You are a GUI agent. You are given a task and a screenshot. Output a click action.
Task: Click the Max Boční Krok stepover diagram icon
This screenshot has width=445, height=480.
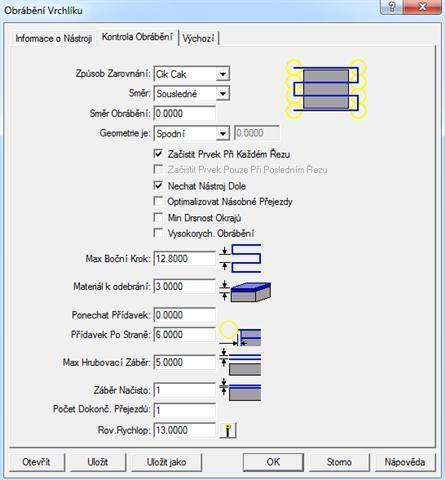pyautogui.click(x=240, y=259)
